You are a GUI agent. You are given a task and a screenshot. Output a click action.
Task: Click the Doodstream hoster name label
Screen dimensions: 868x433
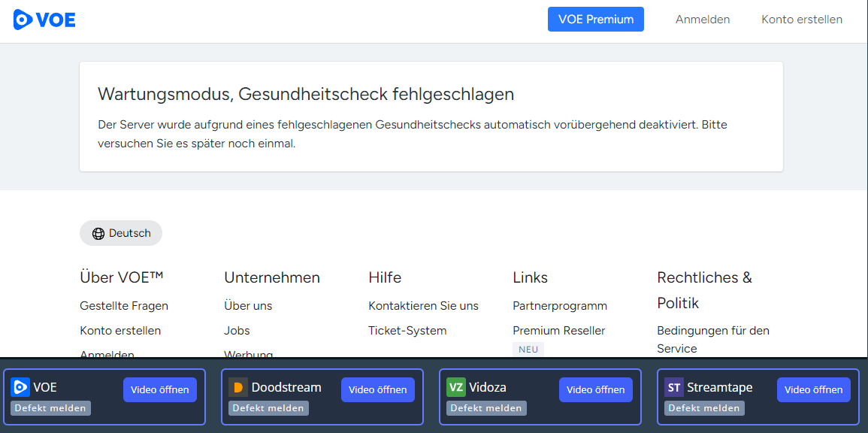point(286,387)
